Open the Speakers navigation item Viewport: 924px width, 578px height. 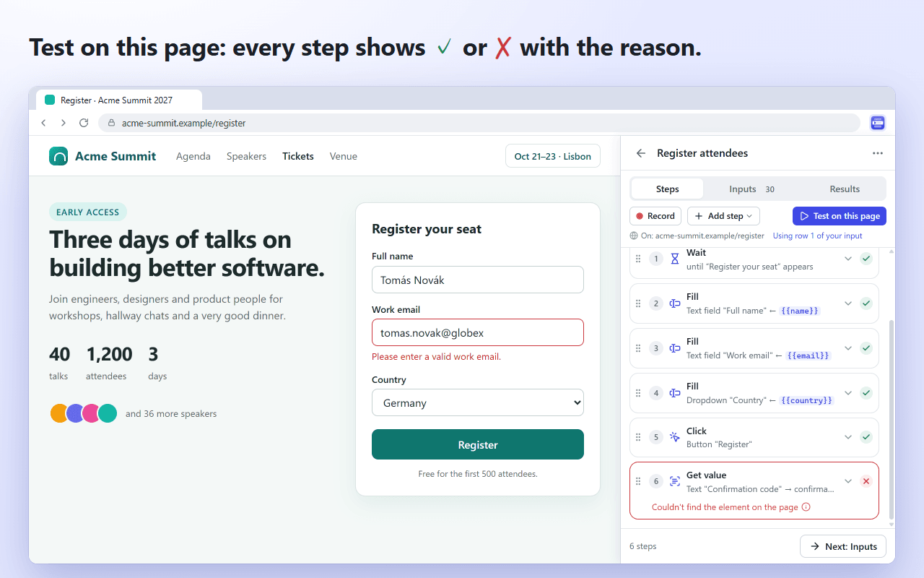pyautogui.click(x=246, y=156)
